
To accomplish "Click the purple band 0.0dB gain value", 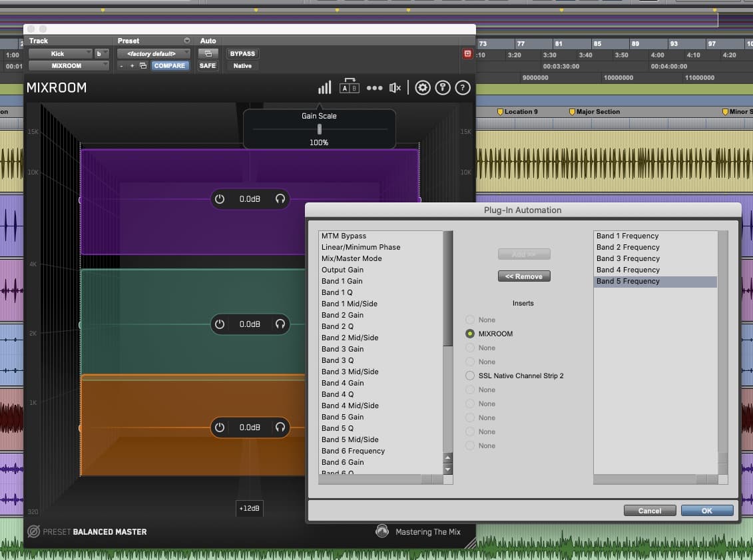I will pos(250,199).
